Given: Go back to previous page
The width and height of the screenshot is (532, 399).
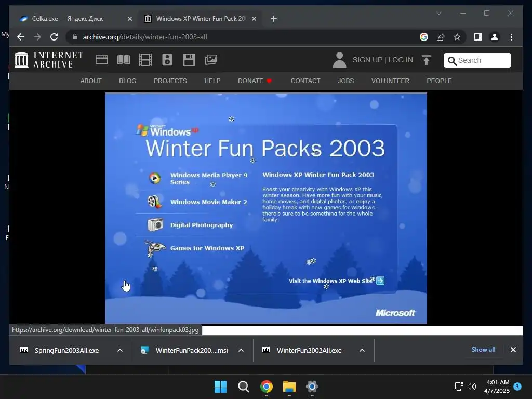Looking at the screenshot, I should [x=21, y=37].
